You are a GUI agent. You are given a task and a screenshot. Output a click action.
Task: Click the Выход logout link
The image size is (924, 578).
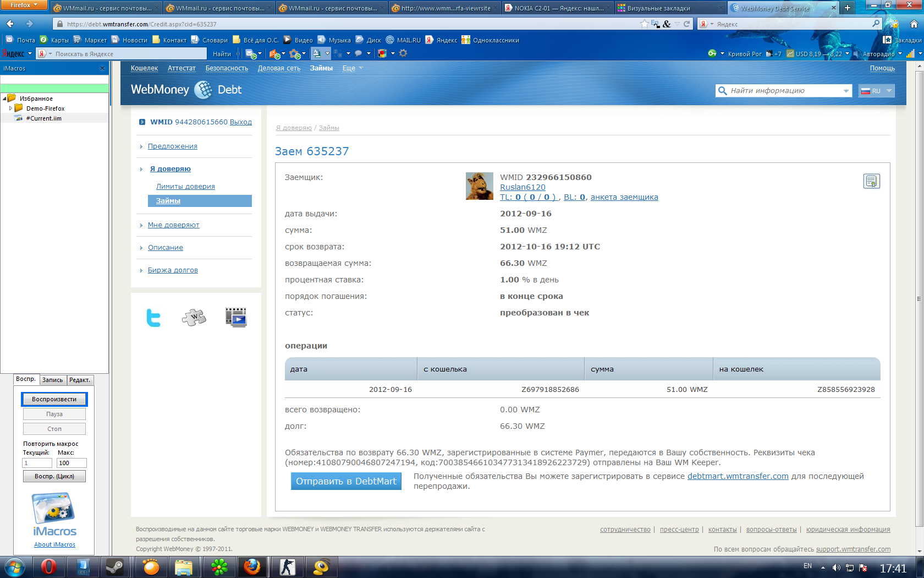pos(240,122)
